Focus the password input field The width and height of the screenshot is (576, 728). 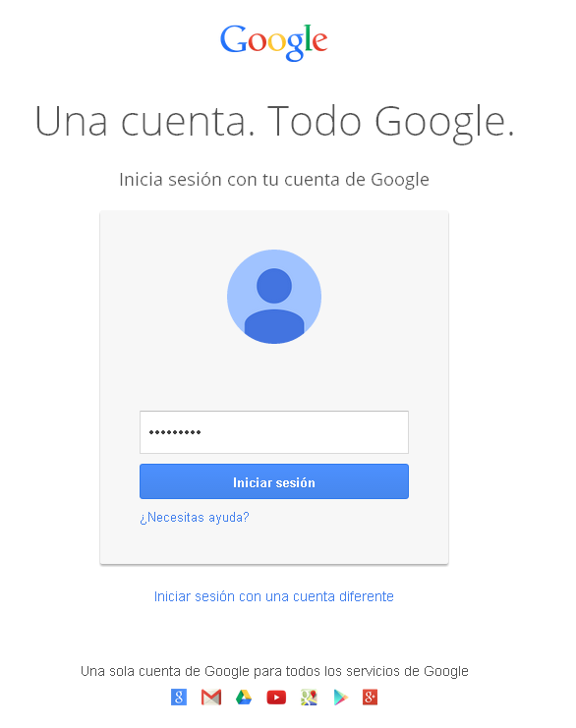[x=274, y=432]
